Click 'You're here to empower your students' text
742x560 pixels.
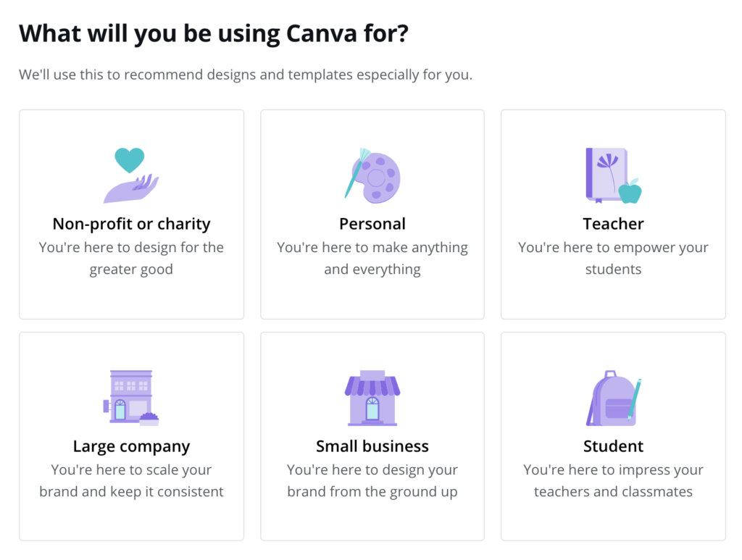click(613, 258)
